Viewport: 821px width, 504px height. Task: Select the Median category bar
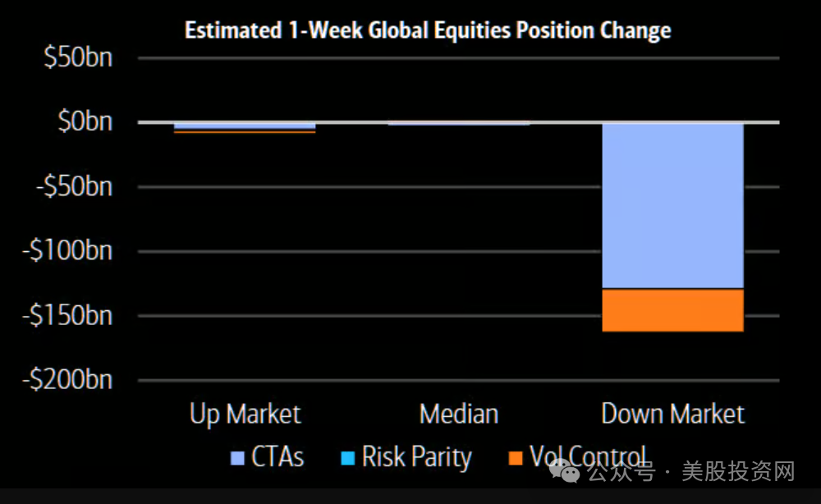click(459, 124)
